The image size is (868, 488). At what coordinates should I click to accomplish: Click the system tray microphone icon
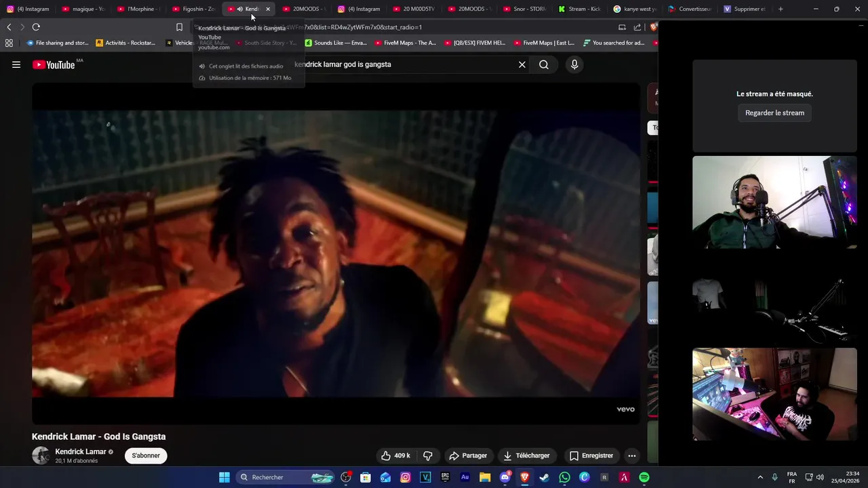774,477
